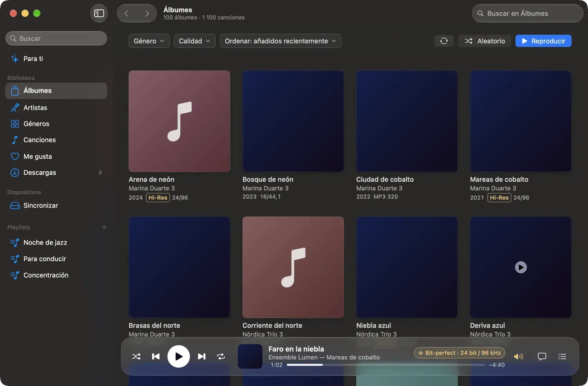Click the Bit-perfect quality badge
Viewport: 588px width, 386px height.
459,353
